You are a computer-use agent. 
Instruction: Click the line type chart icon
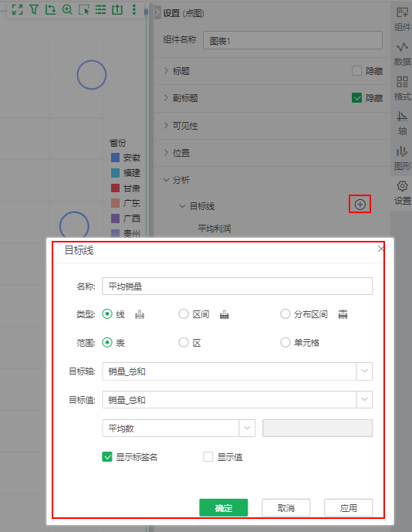pyautogui.click(x=140, y=314)
